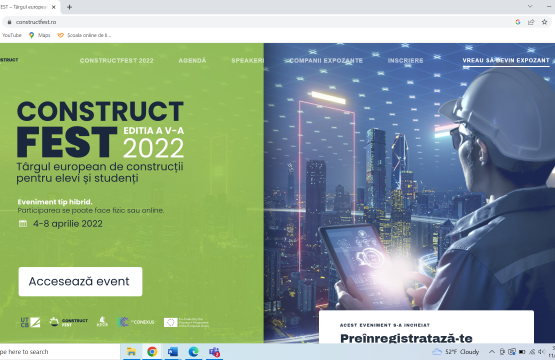Expand the hidden system tray icons chevron
This screenshot has height=360, width=555.
492,352
